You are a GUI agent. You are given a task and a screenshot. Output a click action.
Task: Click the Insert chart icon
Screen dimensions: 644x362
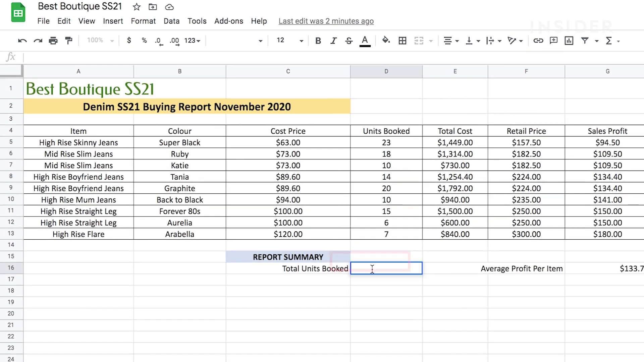point(569,41)
